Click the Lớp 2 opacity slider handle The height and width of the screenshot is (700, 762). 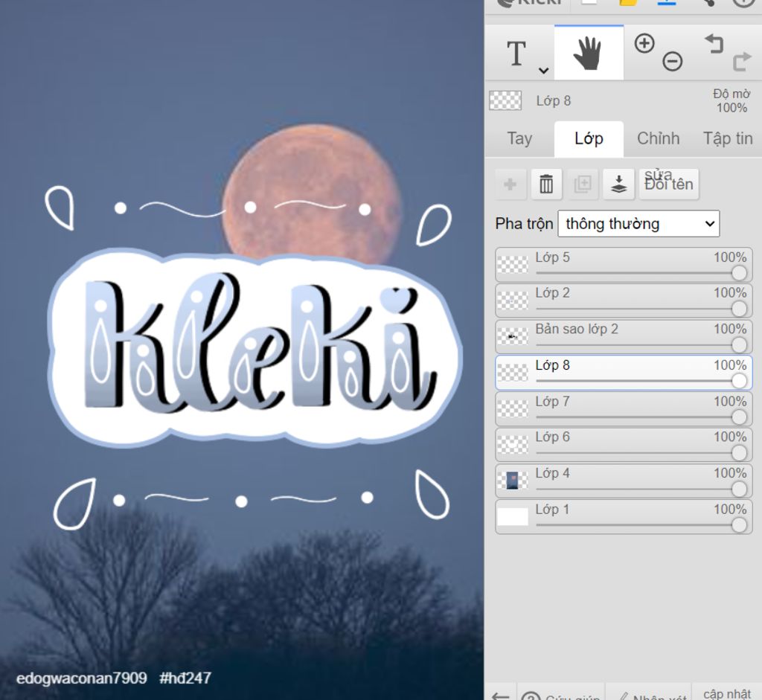tap(739, 309)
